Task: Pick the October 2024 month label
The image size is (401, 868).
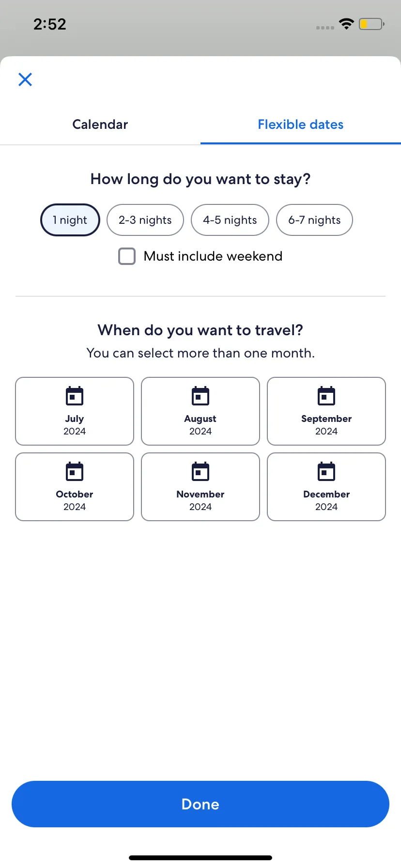Action: point(75,500)
